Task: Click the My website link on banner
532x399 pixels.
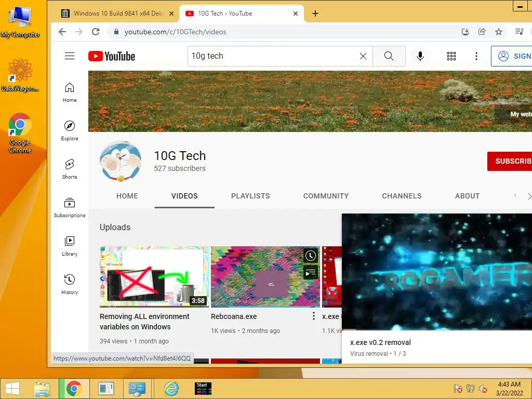Action: (521, 114)
